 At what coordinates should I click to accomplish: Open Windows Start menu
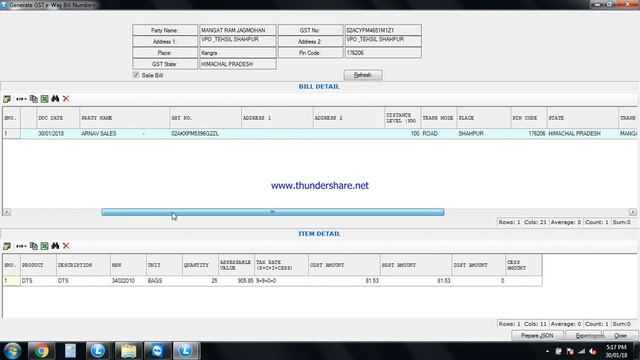coord(12,351)
